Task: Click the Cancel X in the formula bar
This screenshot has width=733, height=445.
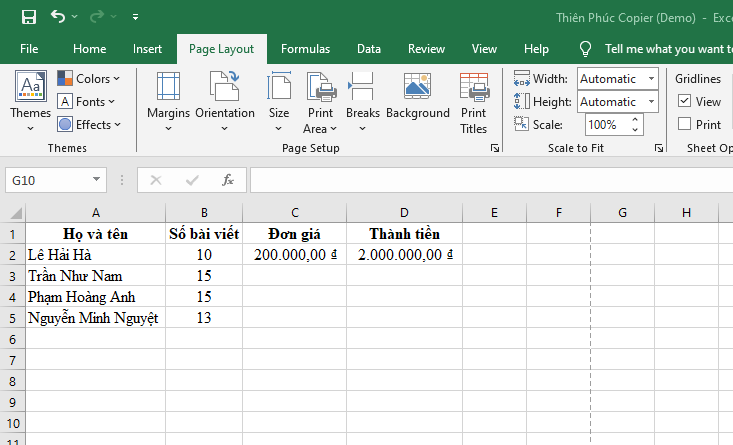Action: [x=156, y=180]
